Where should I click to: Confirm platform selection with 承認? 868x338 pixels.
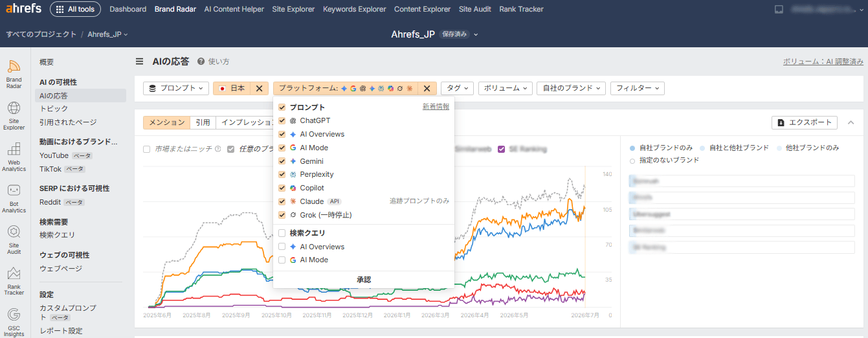click(x=364, y=280)
